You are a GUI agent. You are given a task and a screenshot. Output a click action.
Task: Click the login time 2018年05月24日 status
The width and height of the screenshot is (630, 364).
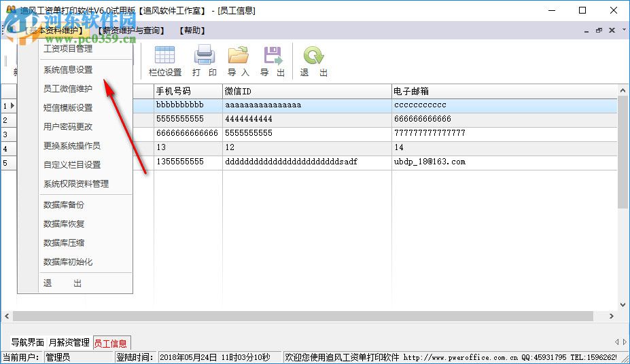coord(220,357)
